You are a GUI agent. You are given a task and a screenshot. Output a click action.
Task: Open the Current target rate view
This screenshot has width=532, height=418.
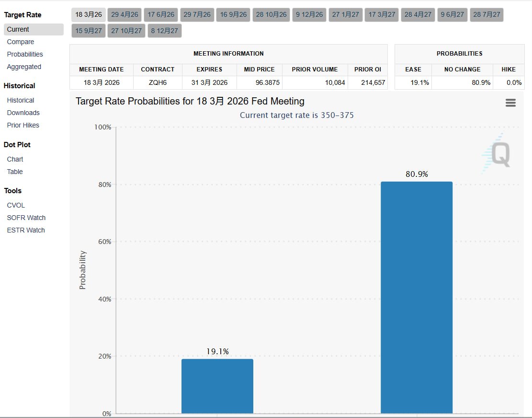click(34, 29)
